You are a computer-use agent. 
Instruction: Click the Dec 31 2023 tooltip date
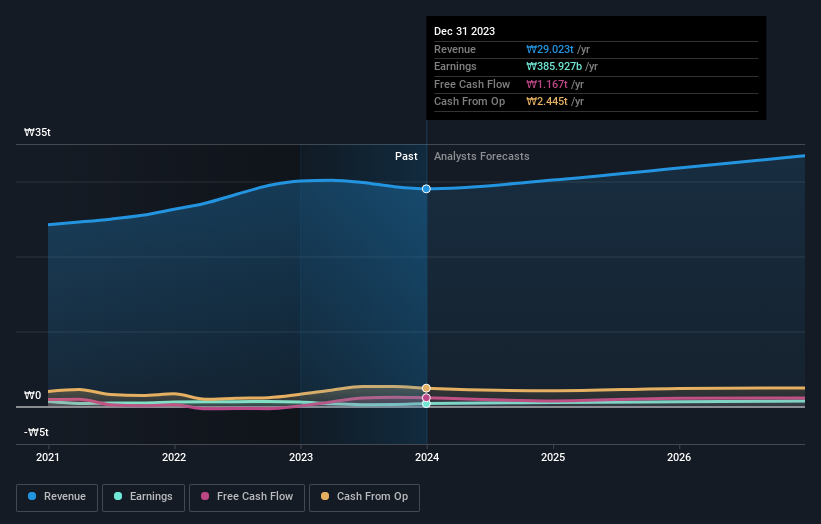tap(464, 31)
